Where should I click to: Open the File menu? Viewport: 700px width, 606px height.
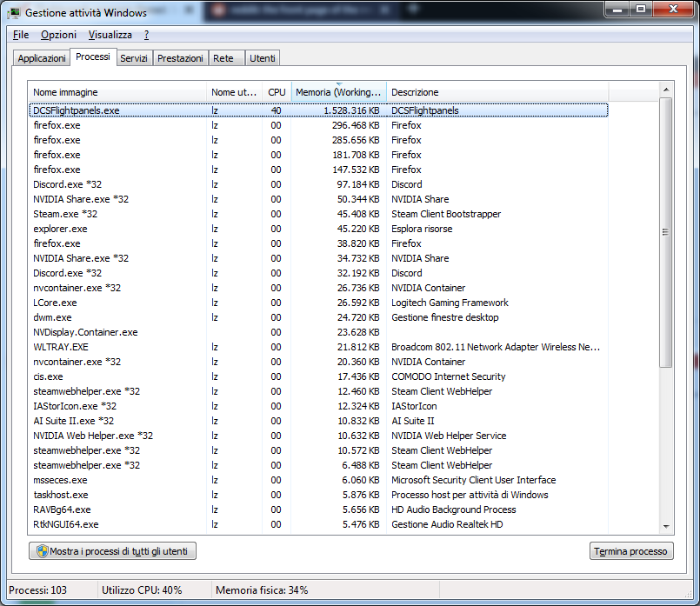[x=21, y=35]
